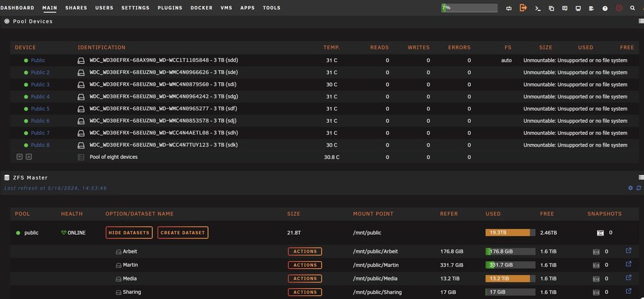644x299 pixels.
Task: Switch to the Docker tab
Action: pyautogui.click(x=201, y=8)
